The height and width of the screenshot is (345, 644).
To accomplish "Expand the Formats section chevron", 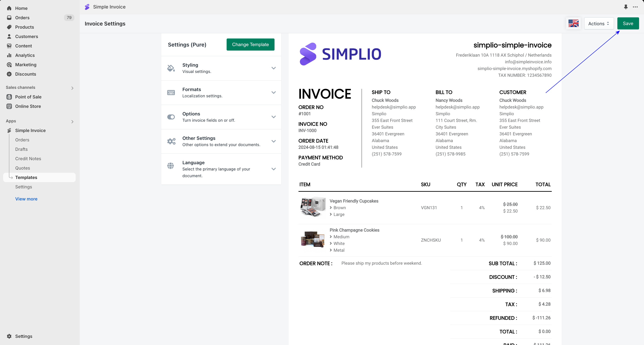I will click(273, 93).
